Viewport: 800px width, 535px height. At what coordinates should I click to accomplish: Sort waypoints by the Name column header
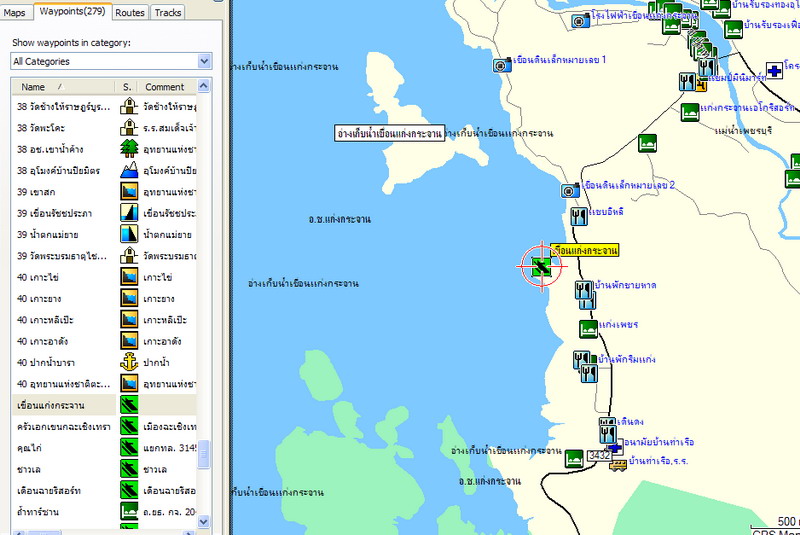pyautogui.click(x=60, y=87)
